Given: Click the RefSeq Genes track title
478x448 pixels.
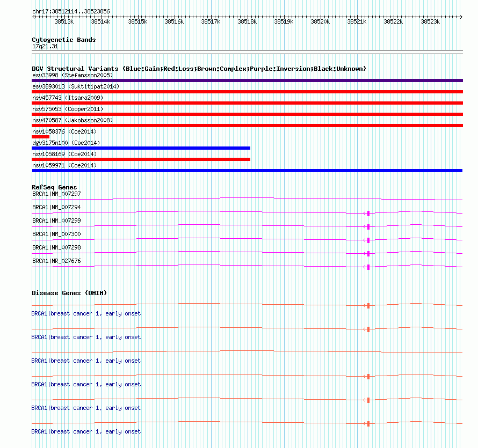Looking at the screenshot, I should click(54, 187).
